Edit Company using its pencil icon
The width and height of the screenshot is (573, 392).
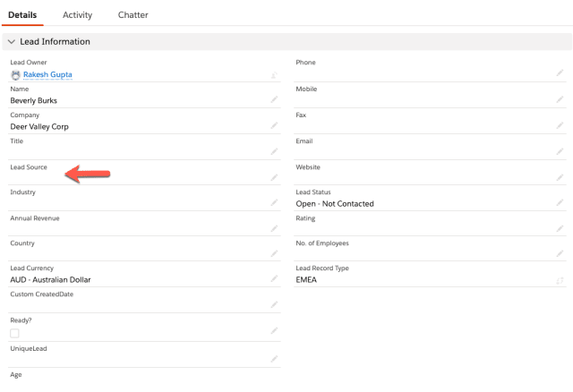(x=274, y=125)
